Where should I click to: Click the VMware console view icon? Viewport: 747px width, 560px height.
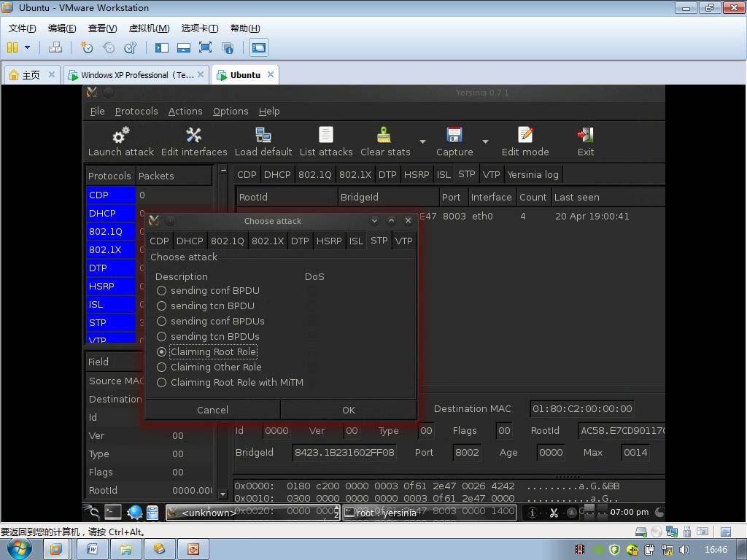click(259, 47)
